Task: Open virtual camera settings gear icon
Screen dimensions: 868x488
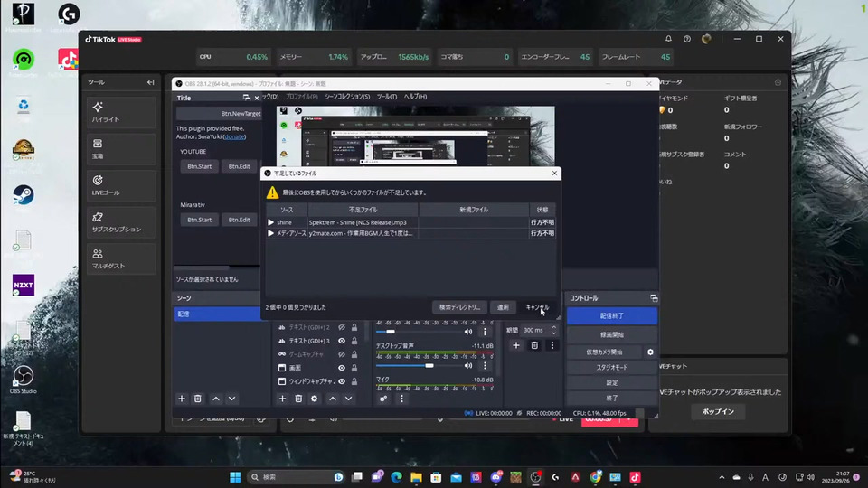Action: (650, 352)
